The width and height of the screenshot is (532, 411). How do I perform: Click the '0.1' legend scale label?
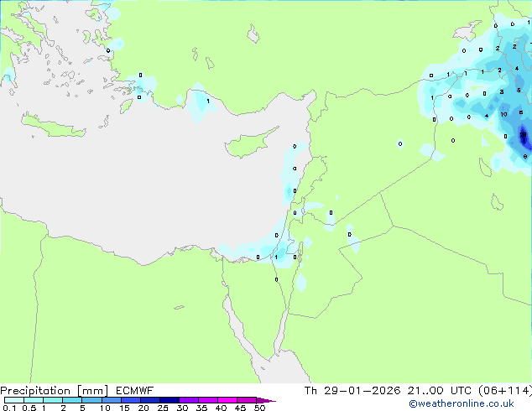[x=9, y=408]
